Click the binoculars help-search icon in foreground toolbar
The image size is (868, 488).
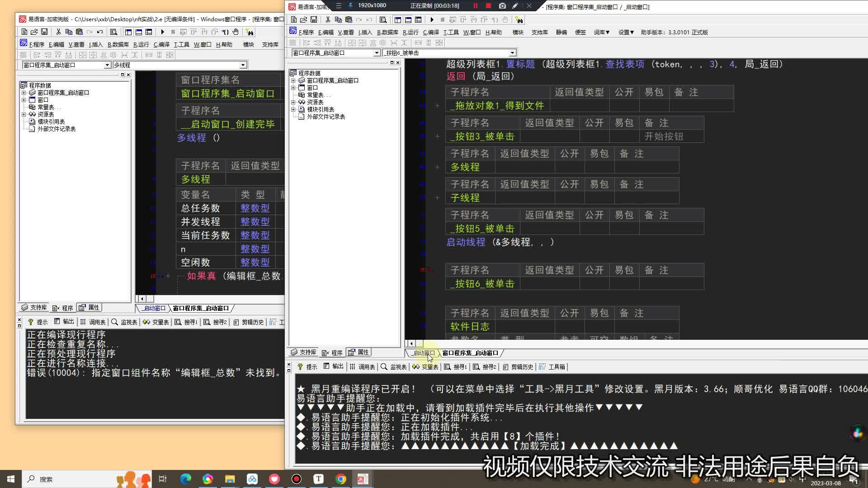coord(519,20)
